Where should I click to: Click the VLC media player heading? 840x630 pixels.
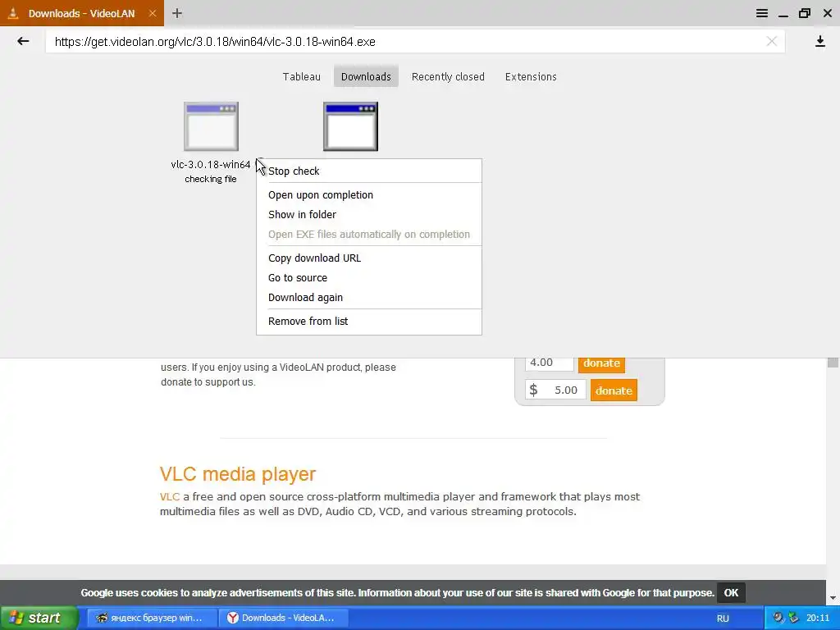(x=238, y=474)
